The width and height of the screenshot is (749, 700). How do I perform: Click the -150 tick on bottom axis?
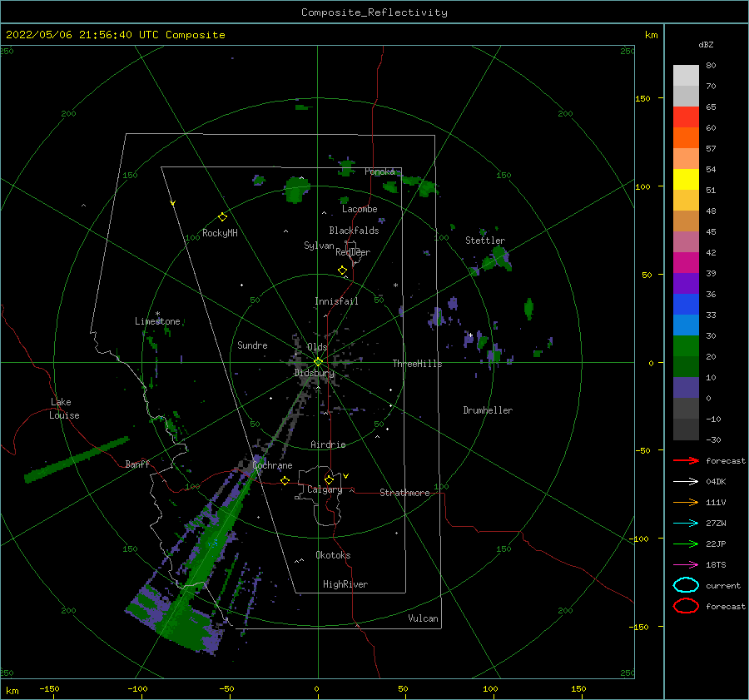pyautogui.click(x=49, y=688)
